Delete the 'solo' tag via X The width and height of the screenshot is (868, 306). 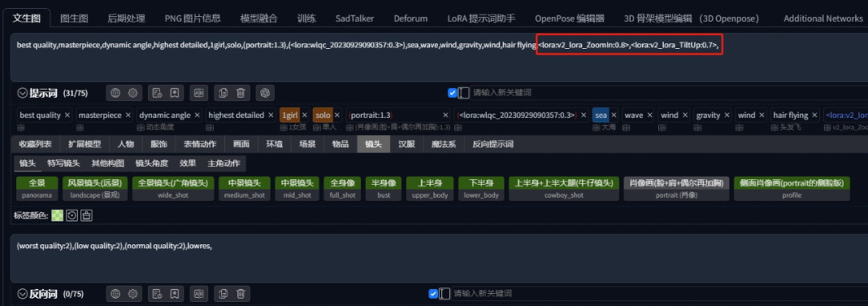click(337, 116)
